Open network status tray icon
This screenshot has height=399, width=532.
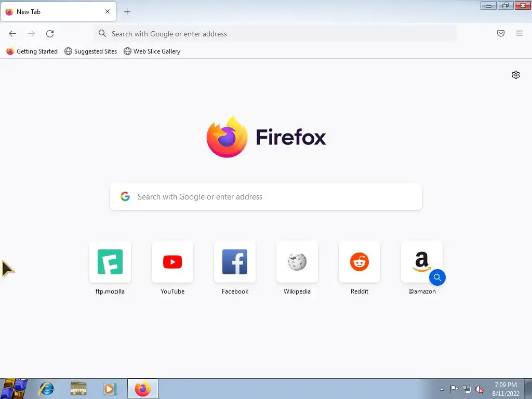click(x=467, y=389)
